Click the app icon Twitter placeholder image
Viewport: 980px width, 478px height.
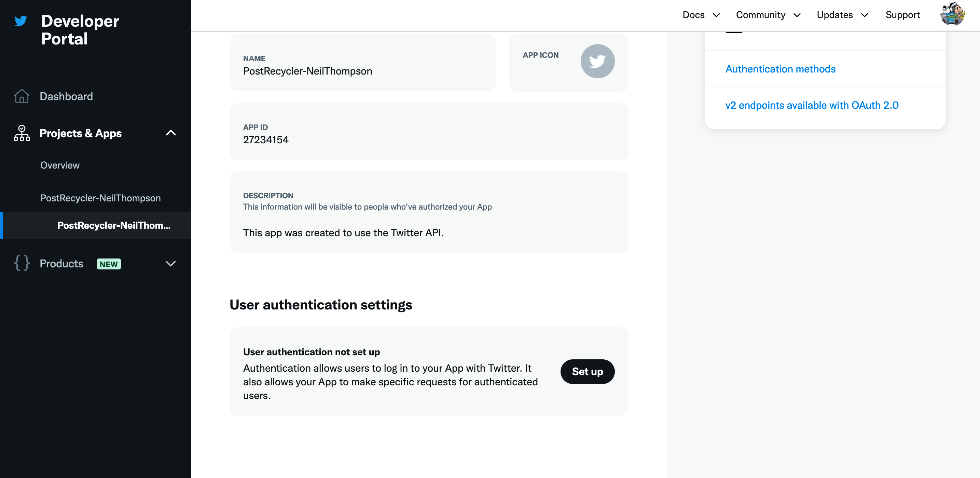[x=597, y=61]
